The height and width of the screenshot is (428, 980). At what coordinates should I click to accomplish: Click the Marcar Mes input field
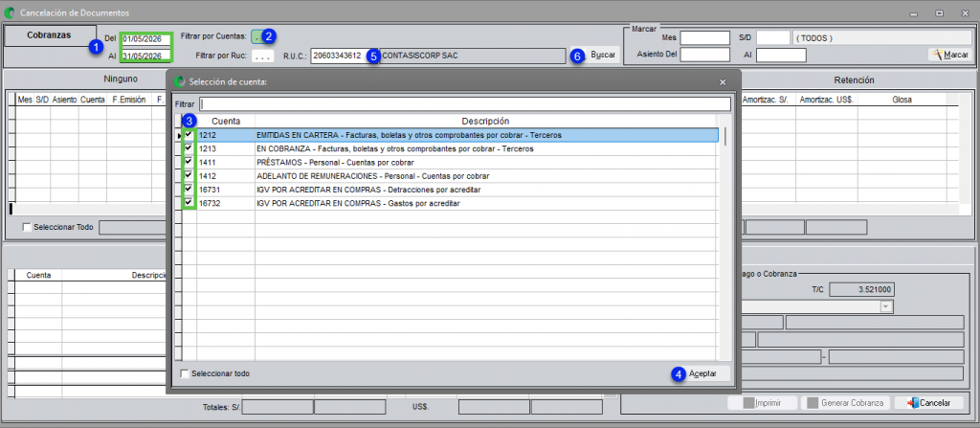tap(705, 38)
